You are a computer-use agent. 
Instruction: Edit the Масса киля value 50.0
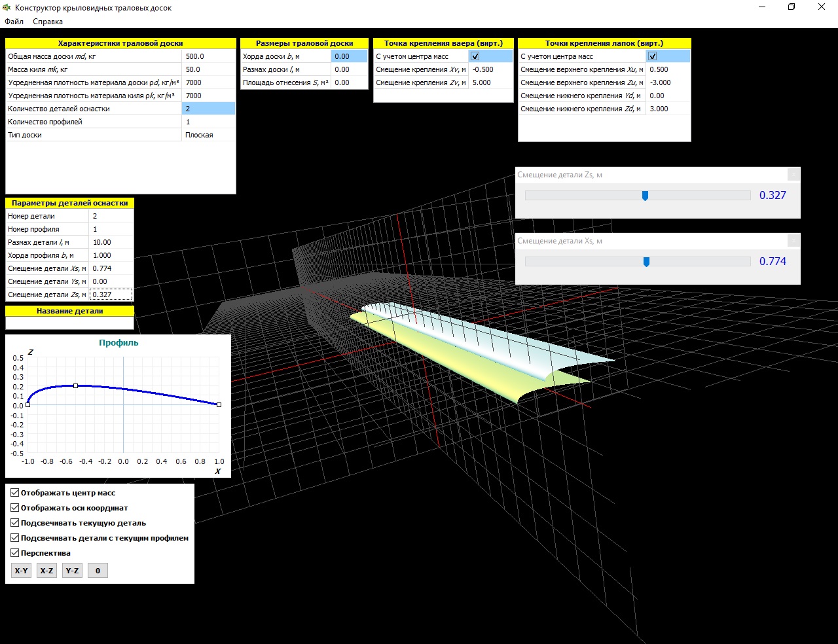[208, 69]
